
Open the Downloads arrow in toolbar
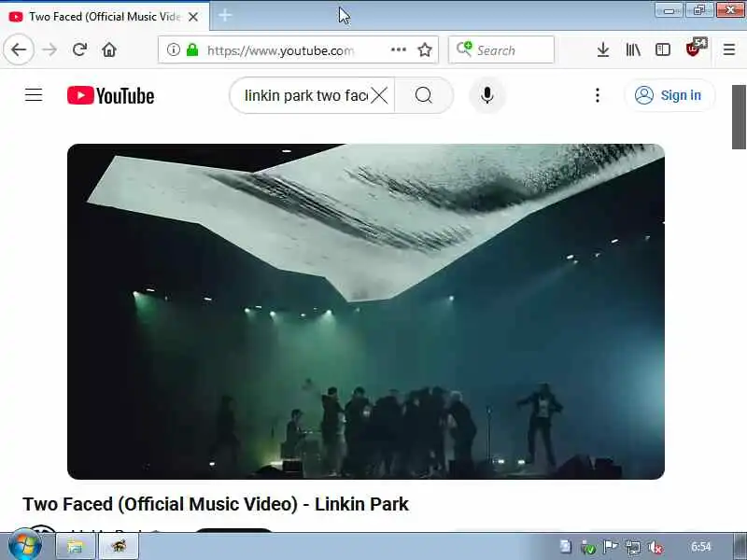pyautogui.click(x=603, y=49)
